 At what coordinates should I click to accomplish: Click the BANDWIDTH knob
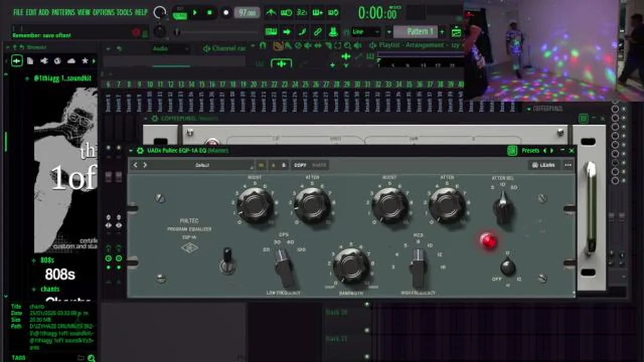(351, 265)
